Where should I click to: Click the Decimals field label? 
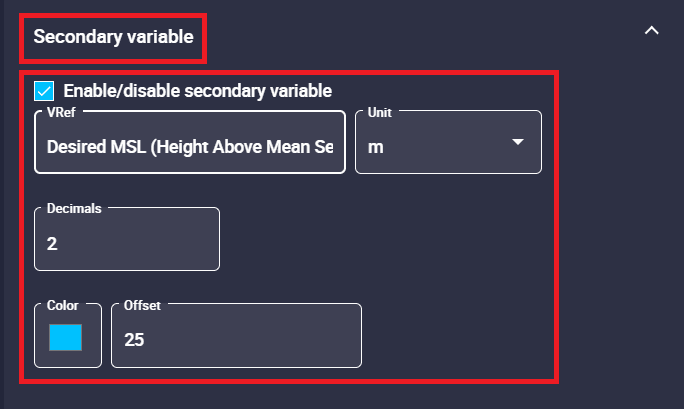tap(75, 209)
